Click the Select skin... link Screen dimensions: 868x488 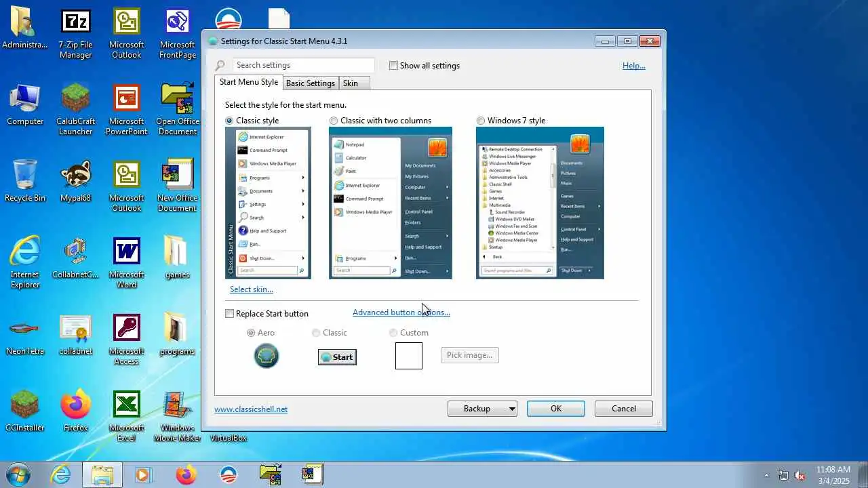tap(252, 289)
